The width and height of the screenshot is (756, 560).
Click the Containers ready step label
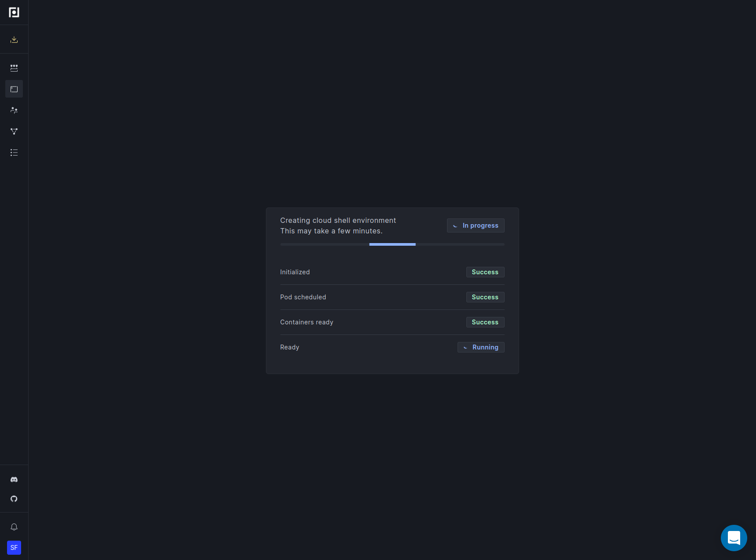[307, 322]
